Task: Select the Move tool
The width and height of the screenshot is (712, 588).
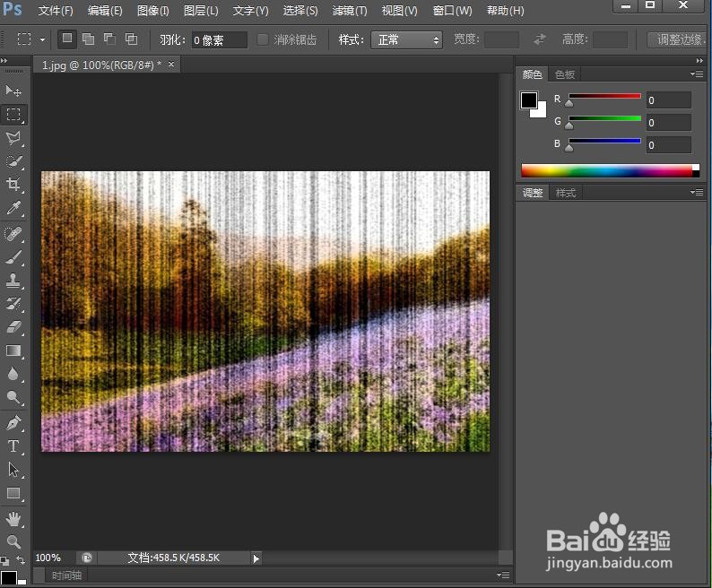Action: point(13,91)
